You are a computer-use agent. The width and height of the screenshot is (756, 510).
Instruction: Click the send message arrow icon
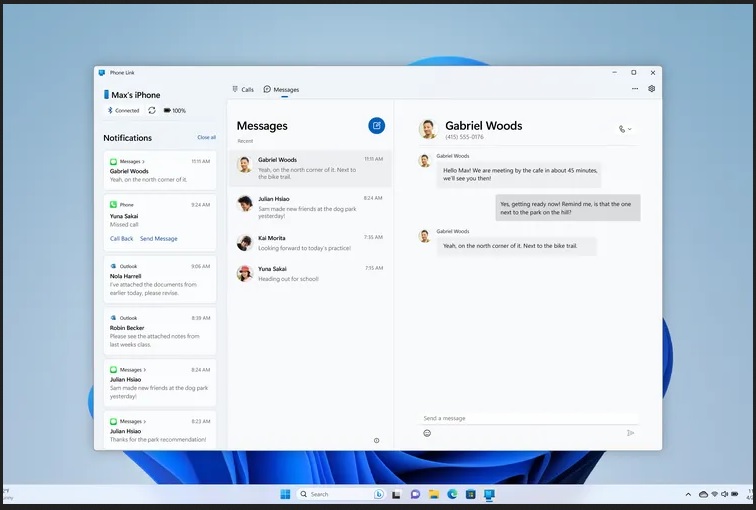[x=630, y=433]
